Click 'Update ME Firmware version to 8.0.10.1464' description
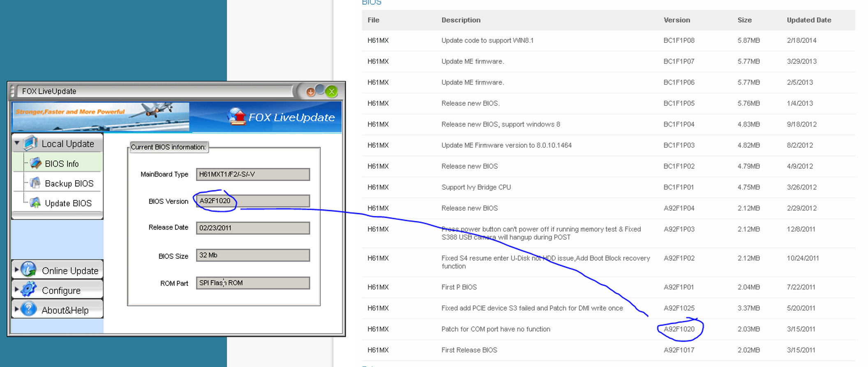868x367 pixels. (506, 145)
